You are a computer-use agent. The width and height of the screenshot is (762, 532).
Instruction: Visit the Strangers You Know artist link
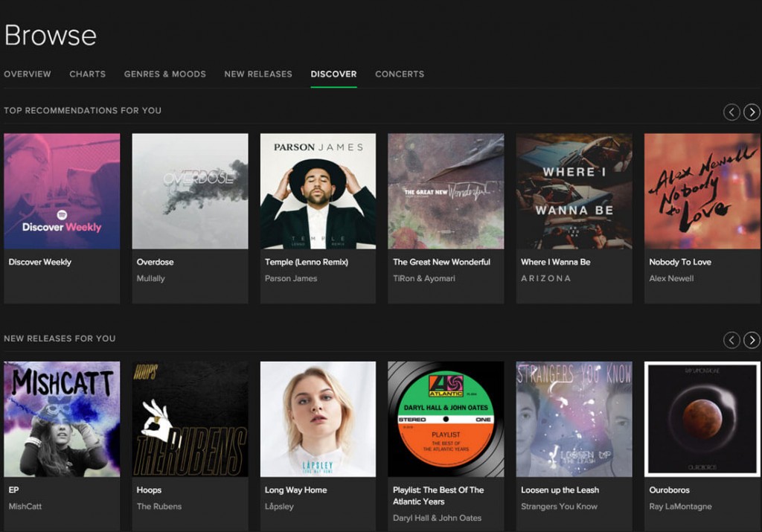(560, 506)
